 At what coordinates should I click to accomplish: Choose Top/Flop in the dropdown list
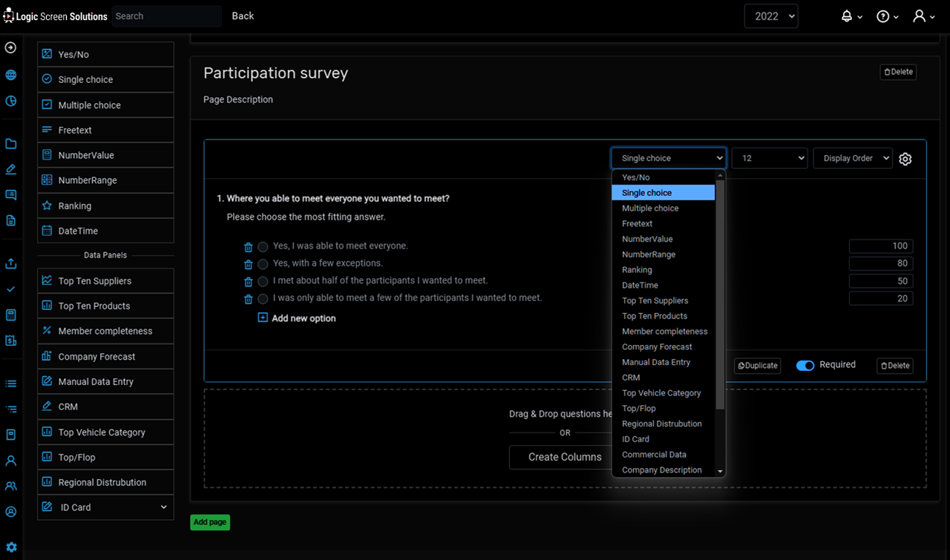tap(664, 409)
